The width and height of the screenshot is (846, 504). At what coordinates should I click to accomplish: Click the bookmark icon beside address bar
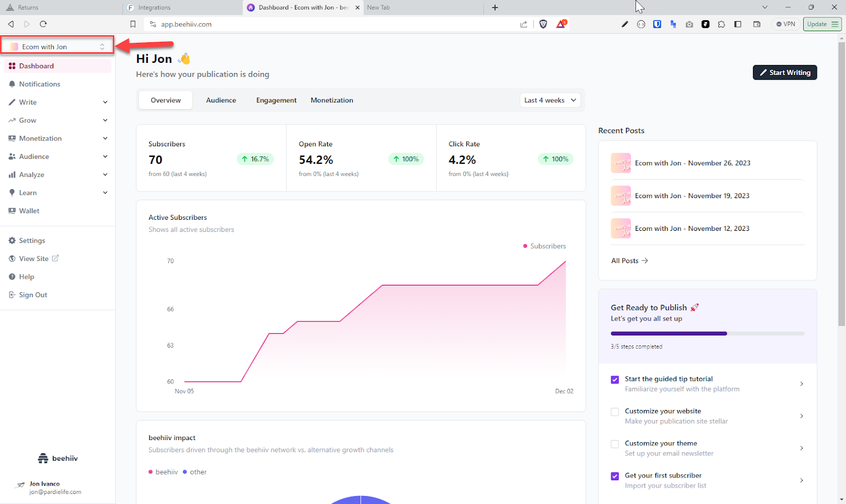[x=133, y=24]
